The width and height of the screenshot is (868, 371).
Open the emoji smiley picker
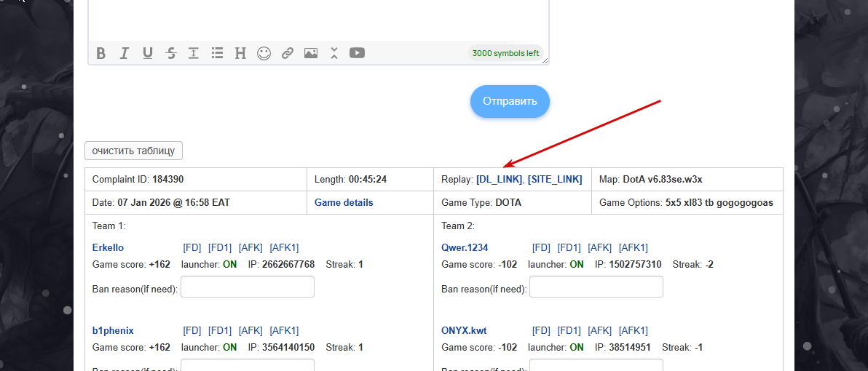[x=264, y=53]
